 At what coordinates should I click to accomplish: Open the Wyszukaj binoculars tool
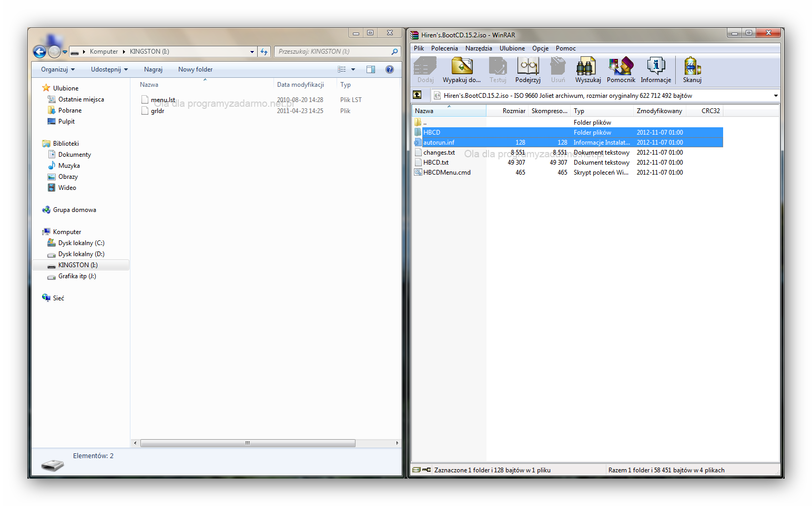pos(588,70)
